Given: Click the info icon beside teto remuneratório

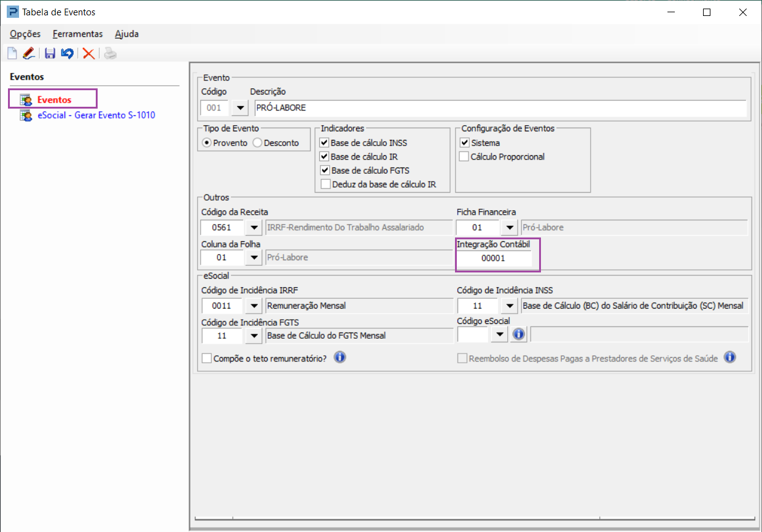Looking at the screenshot, I should click(340, 357).
